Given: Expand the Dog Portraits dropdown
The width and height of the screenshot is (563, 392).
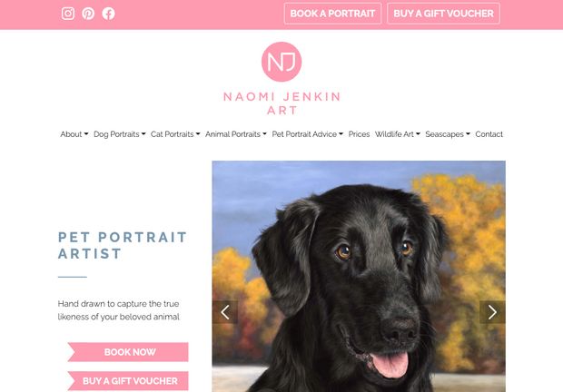Looking at the screenshot, I should tap(120, 134).
